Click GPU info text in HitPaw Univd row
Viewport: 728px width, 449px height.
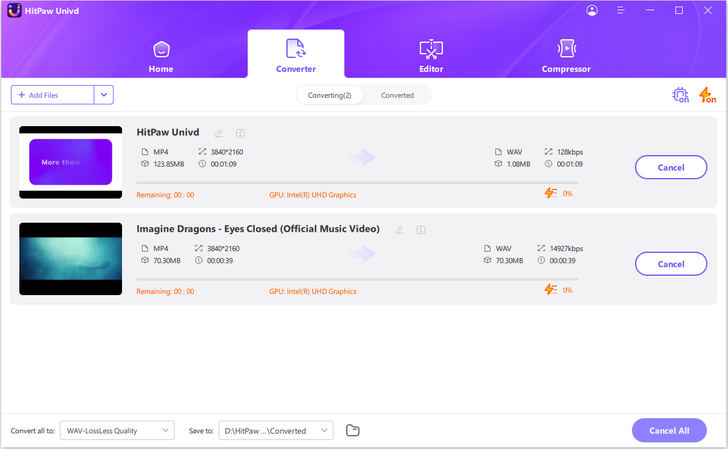pos(312,195)
